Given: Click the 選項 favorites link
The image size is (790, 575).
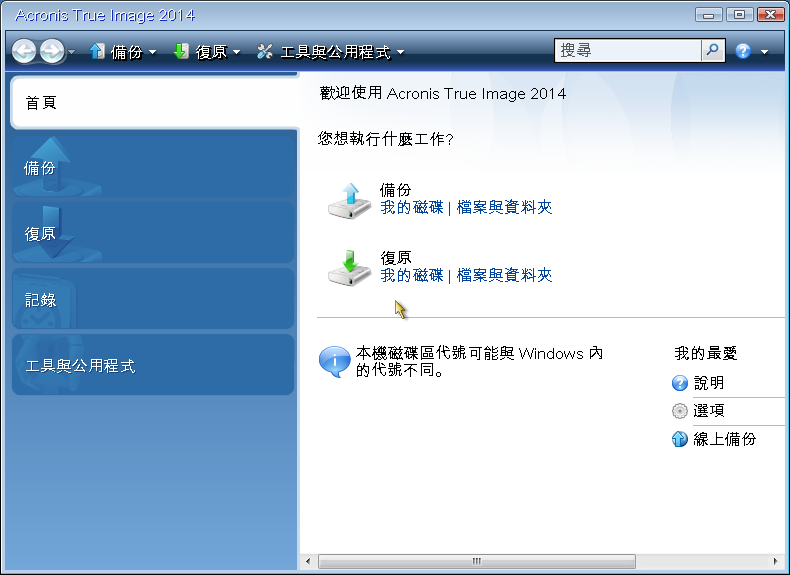Looking at the screenshot, I should click(709, 411).
